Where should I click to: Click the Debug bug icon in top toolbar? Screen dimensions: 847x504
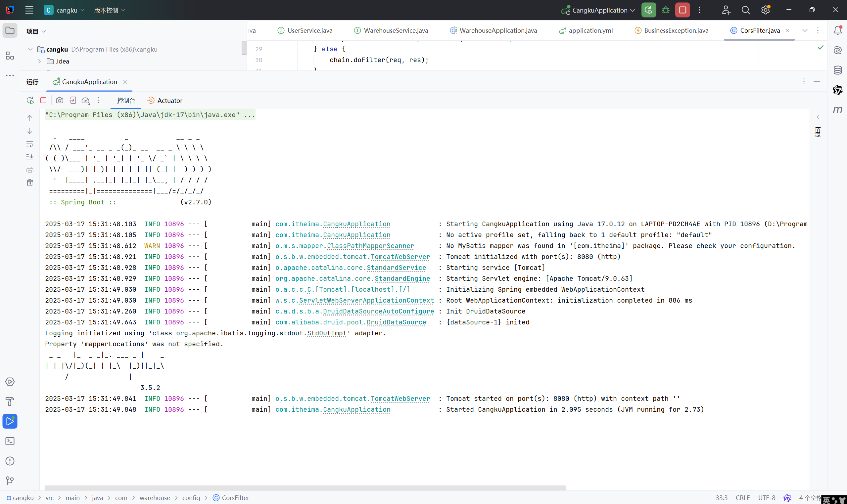[x=666, y=10]
